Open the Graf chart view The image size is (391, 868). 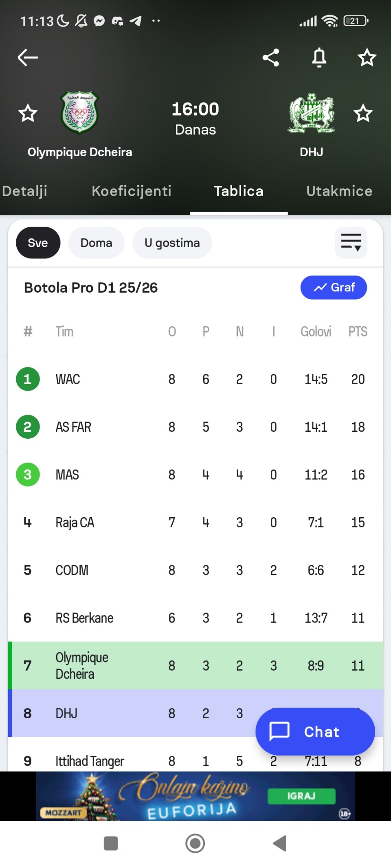click(x=334, y=288)
